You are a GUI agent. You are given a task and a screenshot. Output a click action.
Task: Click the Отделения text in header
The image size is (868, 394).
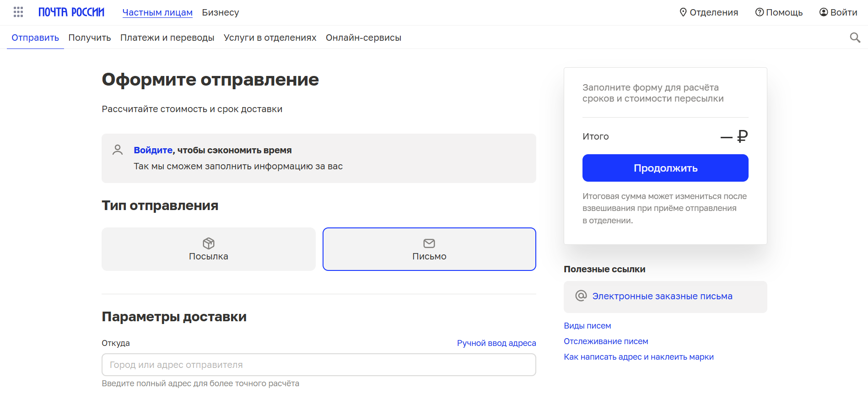click(714, 12)
